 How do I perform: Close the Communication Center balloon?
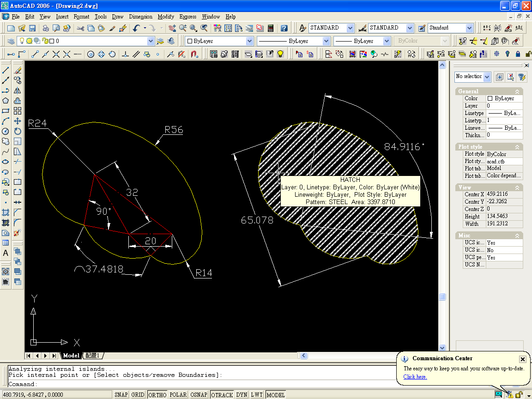click(522, 359)
